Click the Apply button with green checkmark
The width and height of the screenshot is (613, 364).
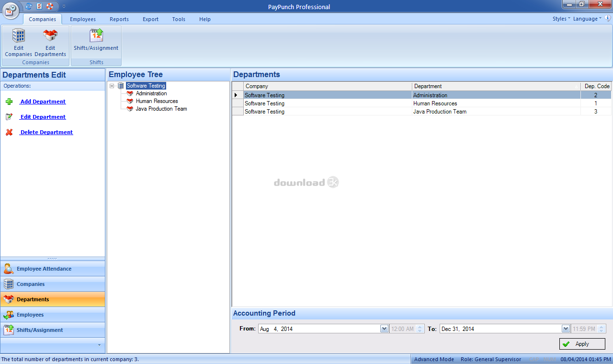pyautogui.click(x=582, y=344)
